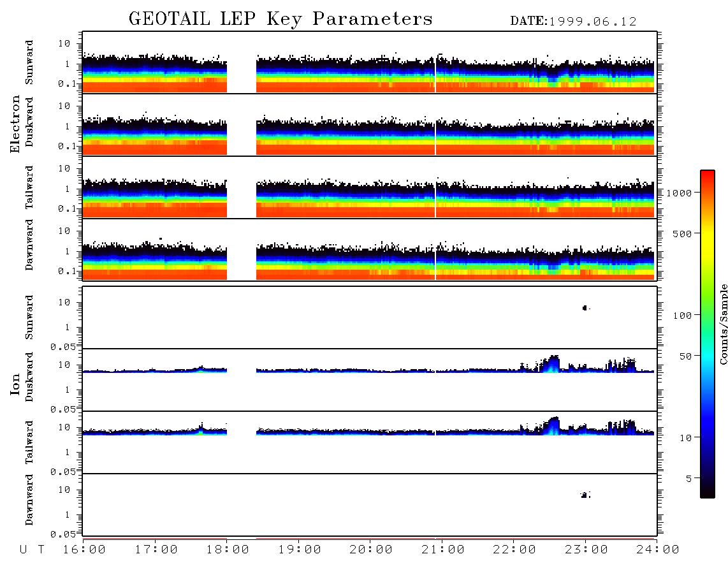Screen dimensions: 728x561
Task: Click the Ion Tailward peak near 22:30
Action: pyautogui.click(x=553, y=425)
